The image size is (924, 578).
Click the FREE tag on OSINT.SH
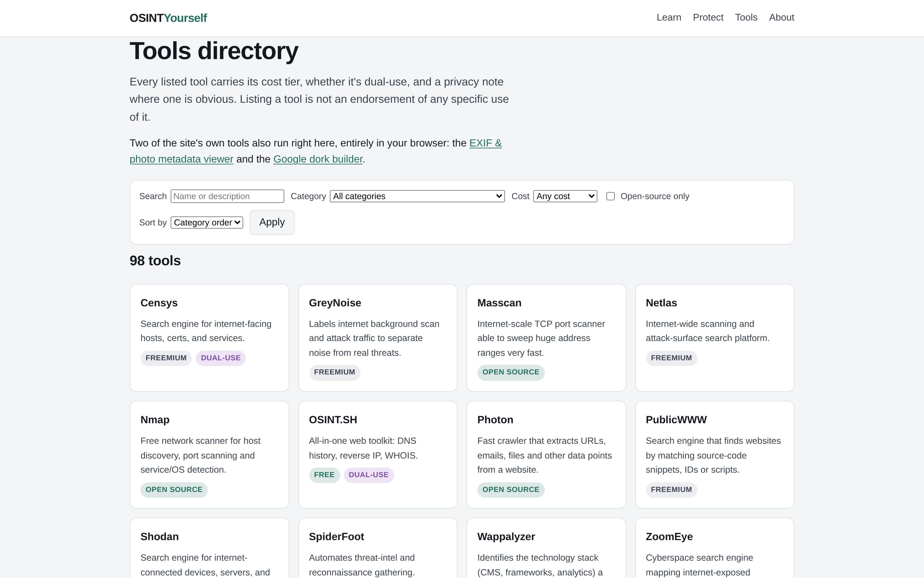[x=324, y=475]
